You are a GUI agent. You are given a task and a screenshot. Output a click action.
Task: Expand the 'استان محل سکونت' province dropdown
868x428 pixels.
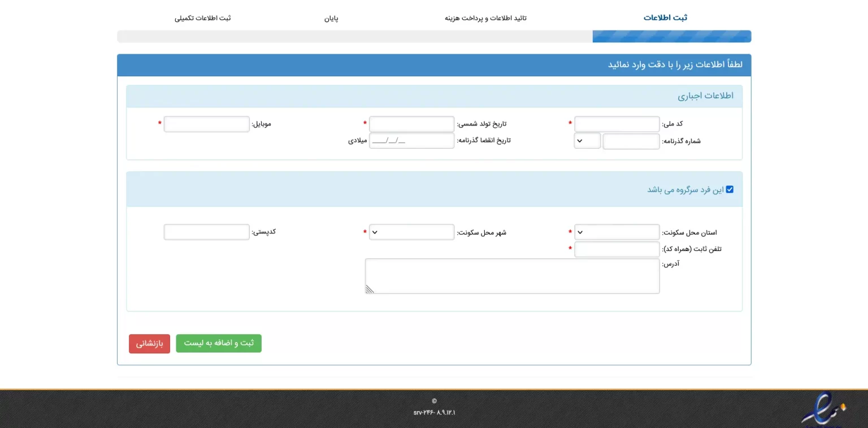[617, 232]
